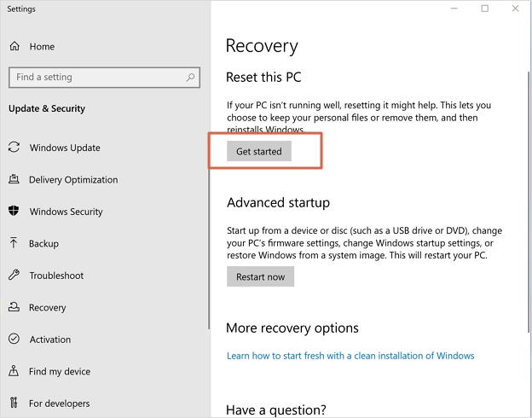Viewport: 532px width, 418px height.
Task: Open the clean installation of Windows link
Action: [x=350, y=356]
